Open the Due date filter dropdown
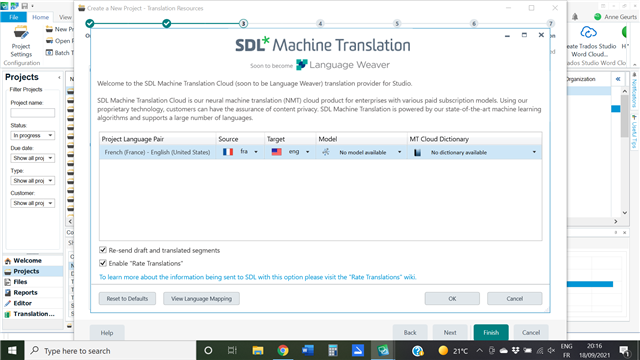The width and height of the screenshot is (640, 360). [32, 158]
